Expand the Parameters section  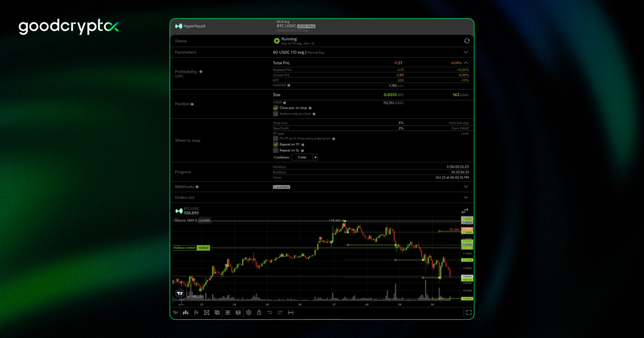click(466, 52)
